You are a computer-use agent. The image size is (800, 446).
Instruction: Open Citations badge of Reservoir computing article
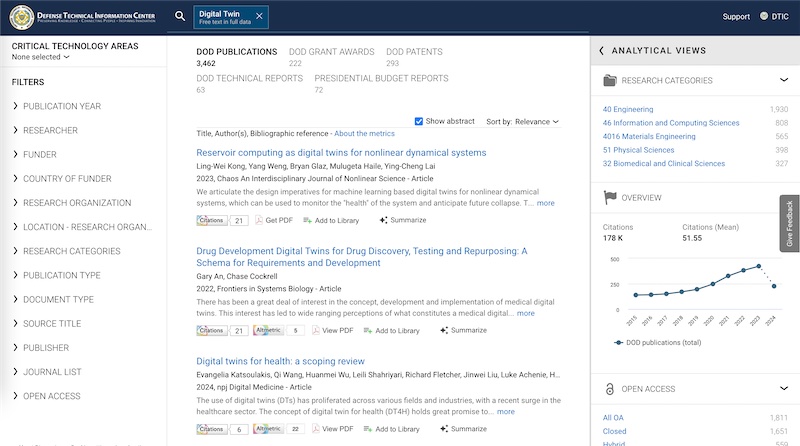pyautogui.click(x=222, y=220)
